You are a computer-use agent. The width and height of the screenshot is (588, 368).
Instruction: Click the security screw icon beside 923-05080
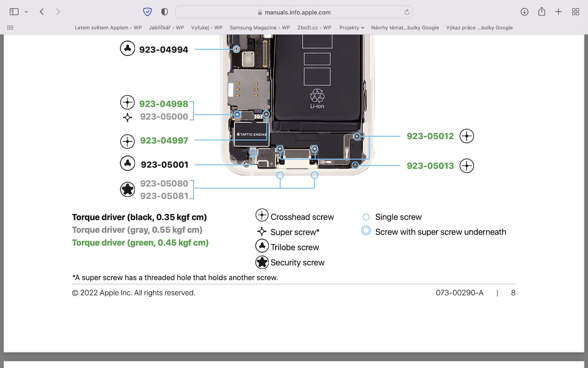127,189
